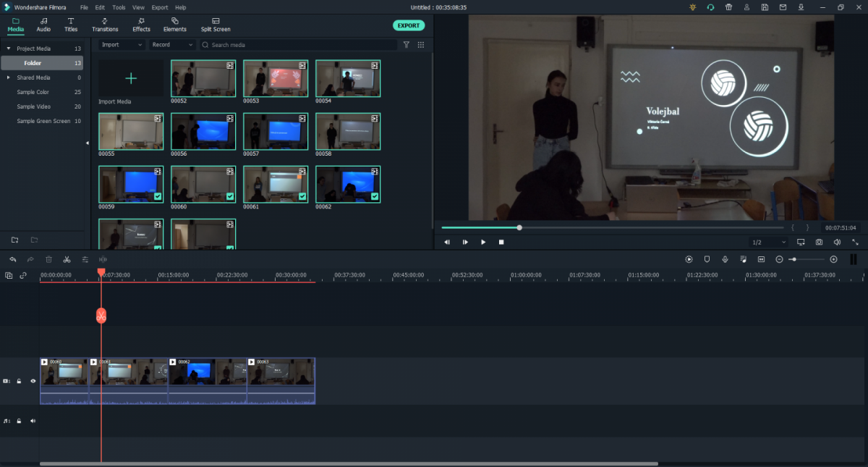
Task: Click the zoom in plus icon on timeline
Action: tap(833, 259)
